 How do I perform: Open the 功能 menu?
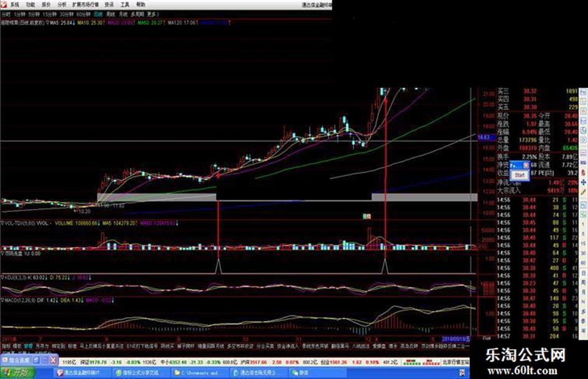30,4
